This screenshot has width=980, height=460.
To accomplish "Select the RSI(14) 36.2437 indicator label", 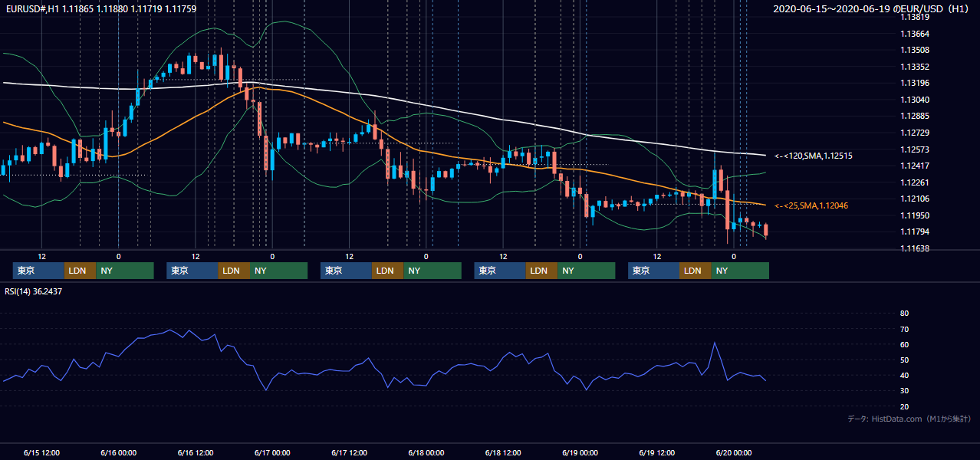I will [34, 291].
